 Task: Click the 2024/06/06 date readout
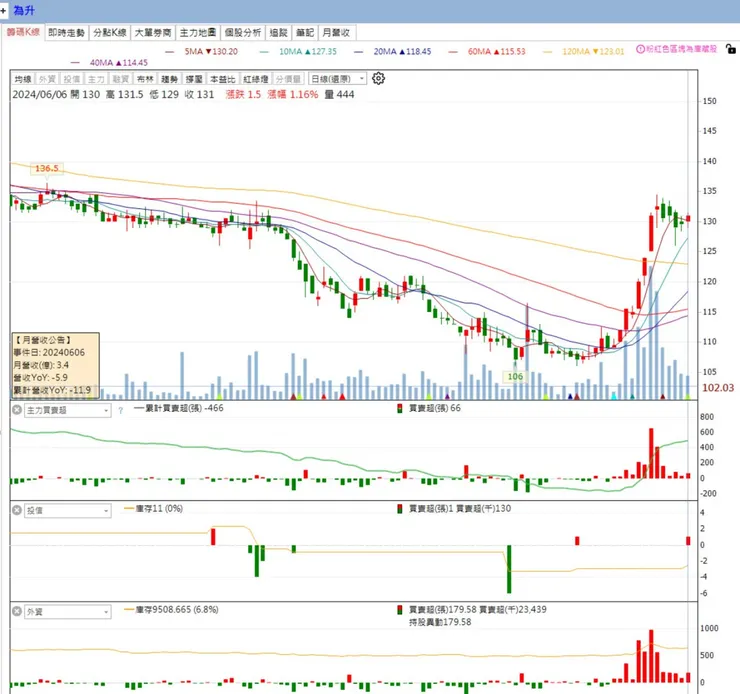(40, 94)
